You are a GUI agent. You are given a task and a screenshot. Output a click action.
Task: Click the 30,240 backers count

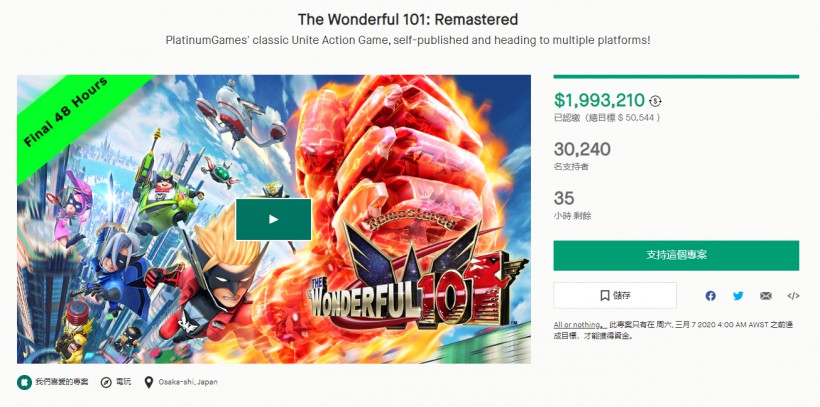click(x=582, y=149)
